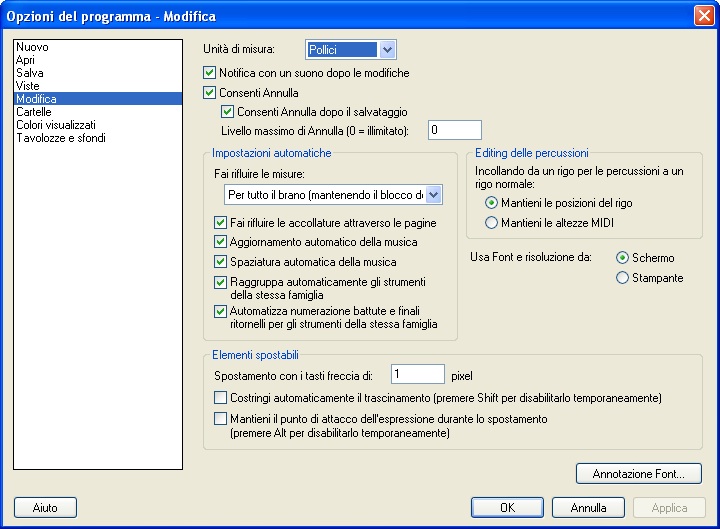Select the Mantieni le altezze MIDI option
This screenshot has width=720, height=529.
[491, 222]
